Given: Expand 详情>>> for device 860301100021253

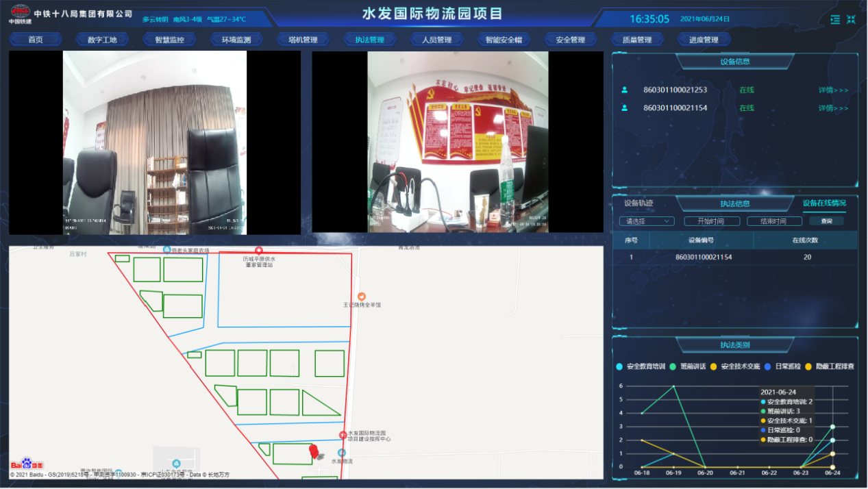Looking at the screenshot, I should (833, 90).
